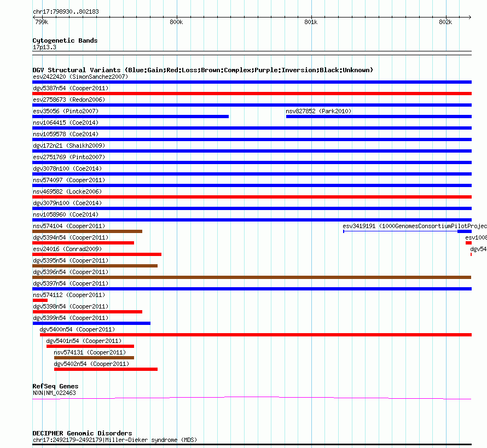The width and height of the screenshot is (487, 448).
Task: Open the NXN|NM_022463 RefSeq gene
Action: 54,393
